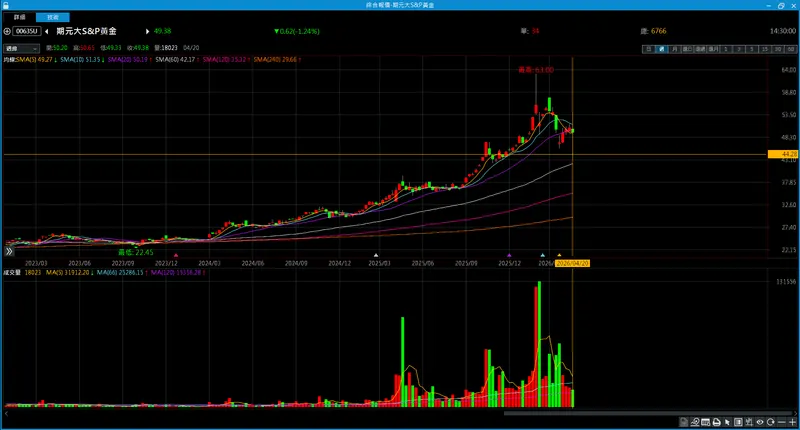Select the 1-minute period button

pyautogui.click(x=726, y=49)
